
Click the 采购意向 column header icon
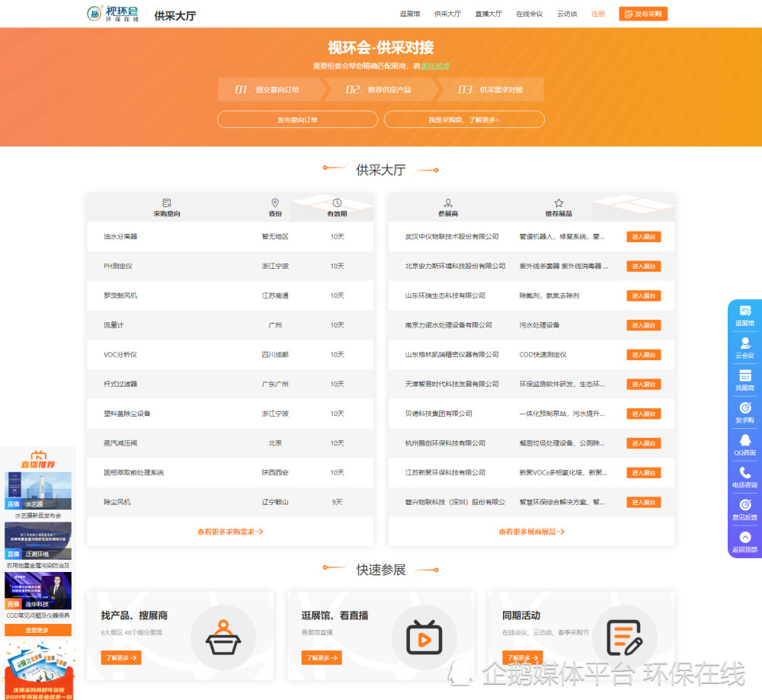(x=167, y=203)
